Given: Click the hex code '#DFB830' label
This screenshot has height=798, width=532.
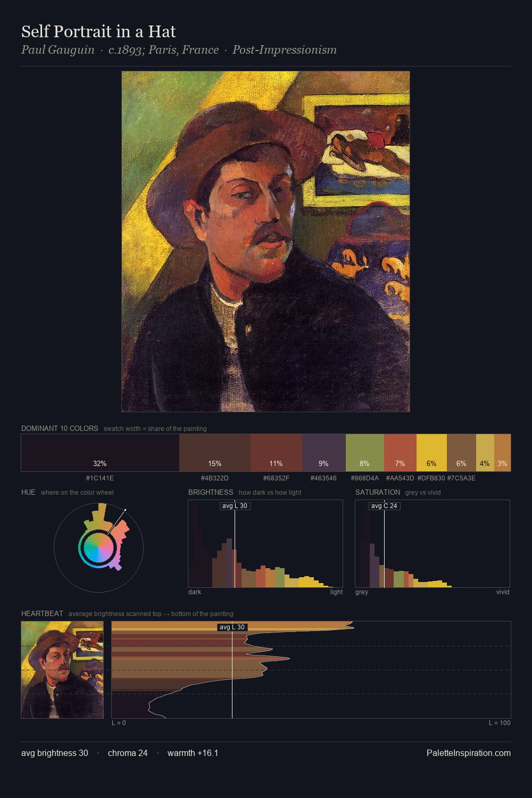Looking at the screenshot, I should (x=431, y=478).
